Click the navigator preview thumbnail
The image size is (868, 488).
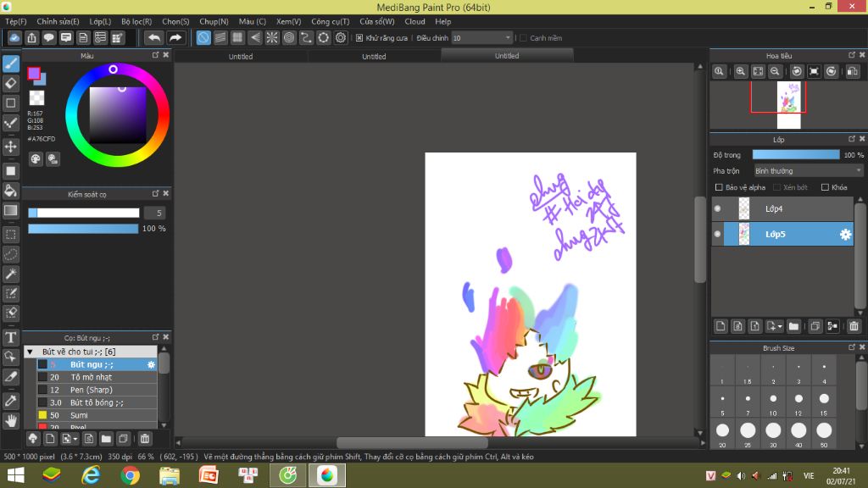[788, 105]
